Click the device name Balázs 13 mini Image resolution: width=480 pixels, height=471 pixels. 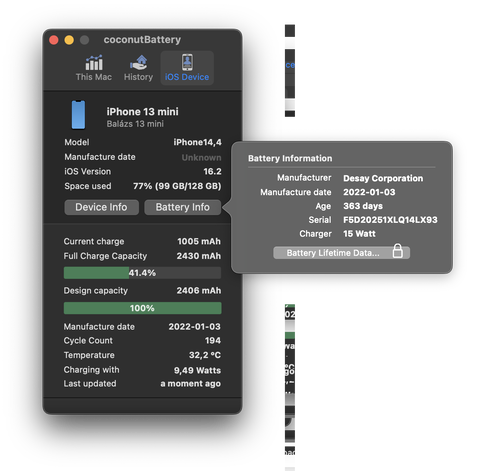[135, 124]
